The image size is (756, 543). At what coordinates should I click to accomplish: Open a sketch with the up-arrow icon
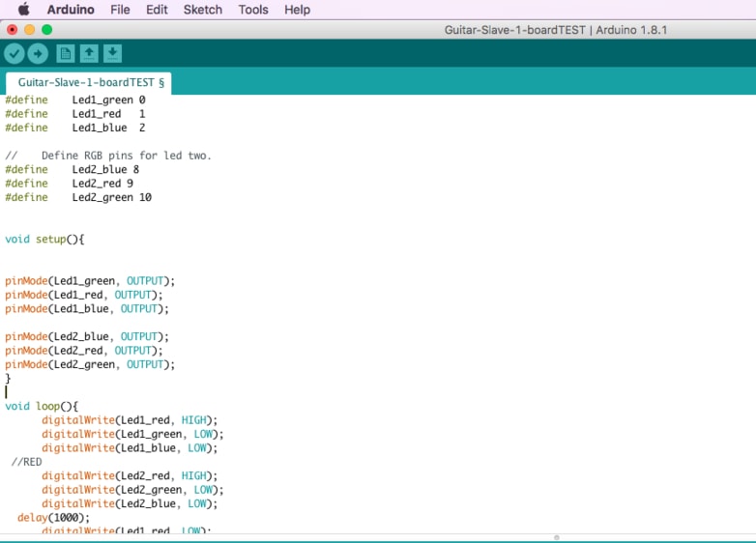coord(89,53)
